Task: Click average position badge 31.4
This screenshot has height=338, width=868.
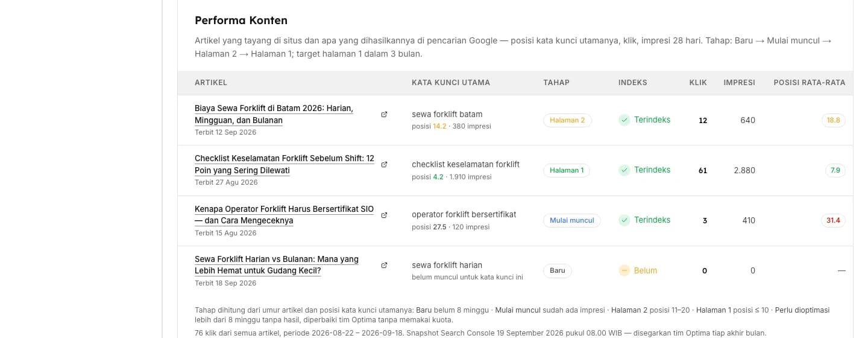Action: (833, 220)
